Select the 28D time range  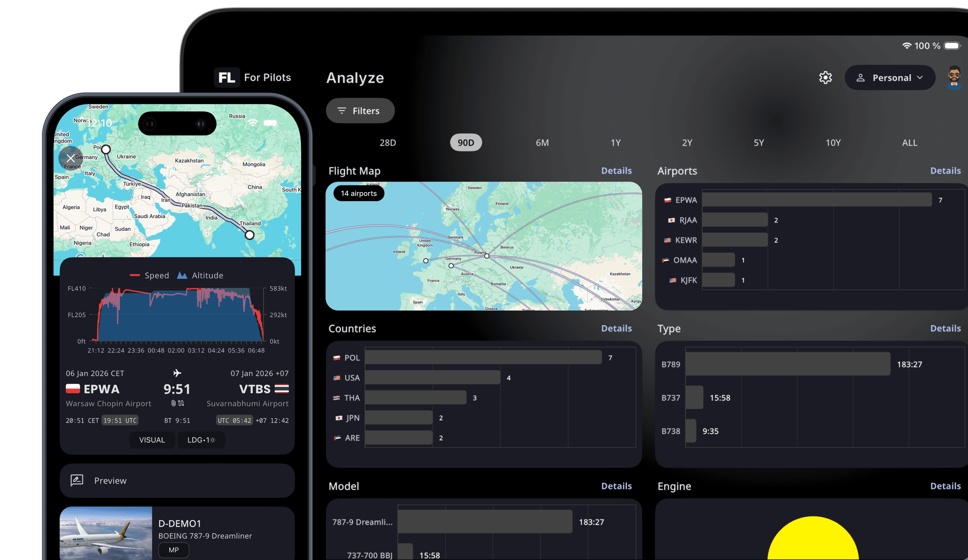click(x=388, y=143)
